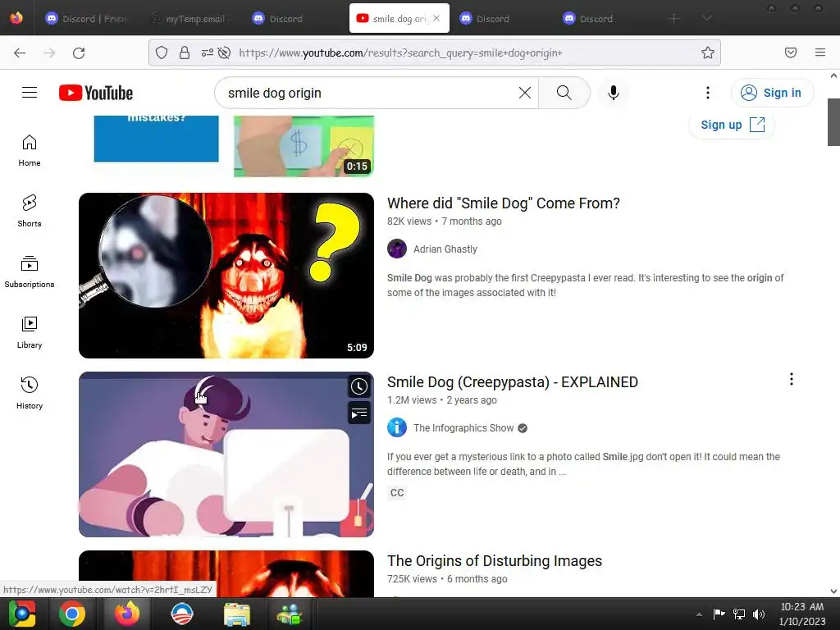
Task: Open a new browser tab
Action: coord(674,19)
